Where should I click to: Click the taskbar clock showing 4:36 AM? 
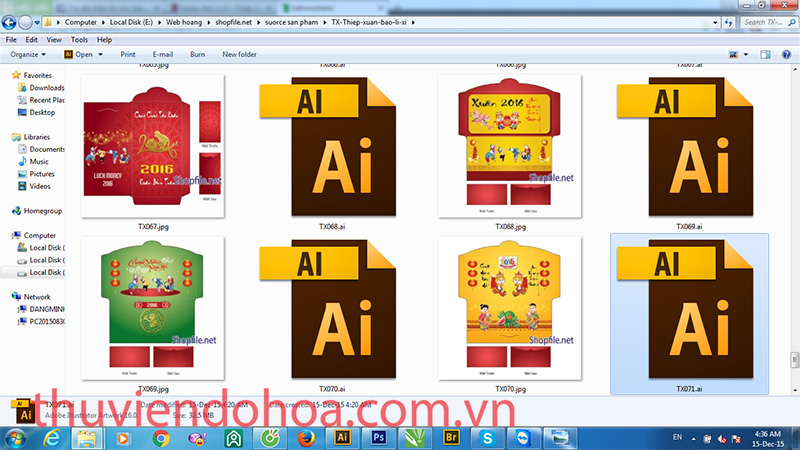click(x=767, y=439)
